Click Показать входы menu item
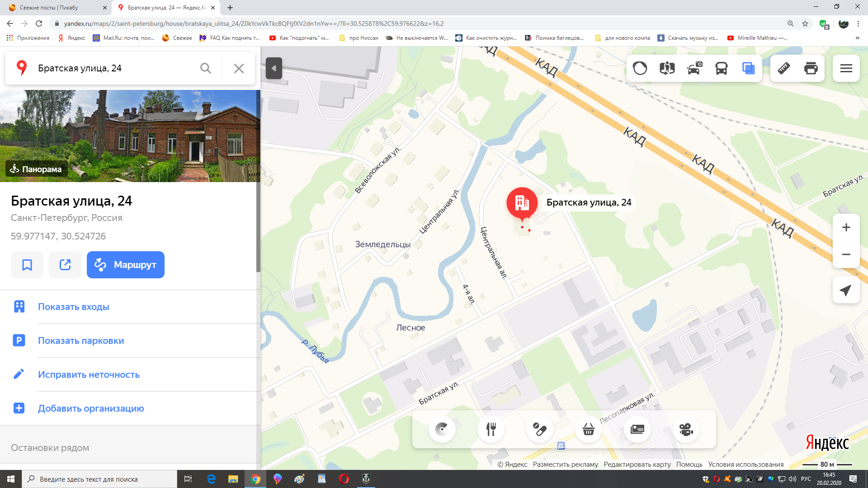The width and height of the screenshot is (868, 488). (x=73, y=307)
